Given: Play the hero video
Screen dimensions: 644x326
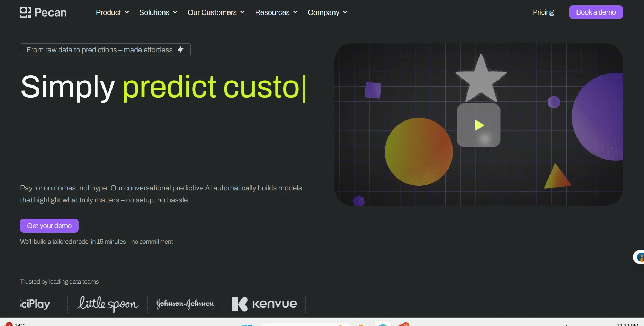Looking at the screenshot, I should pos(479,125).
